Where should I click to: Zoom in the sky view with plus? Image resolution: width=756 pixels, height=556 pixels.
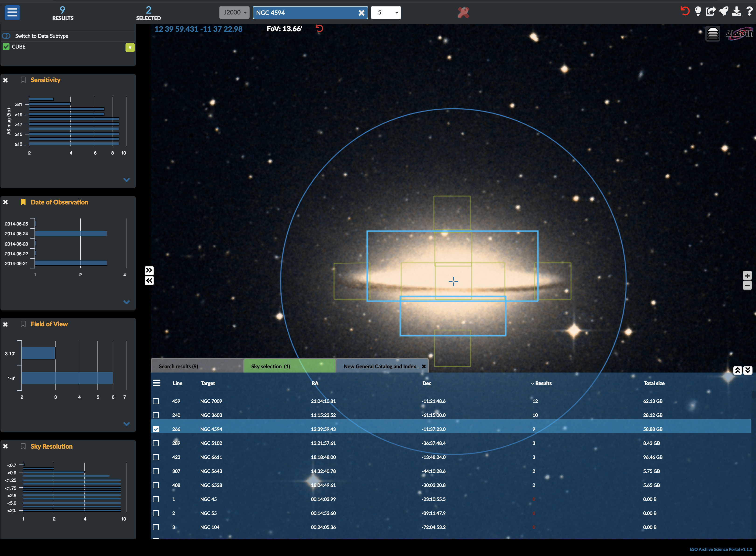[747, 276]
